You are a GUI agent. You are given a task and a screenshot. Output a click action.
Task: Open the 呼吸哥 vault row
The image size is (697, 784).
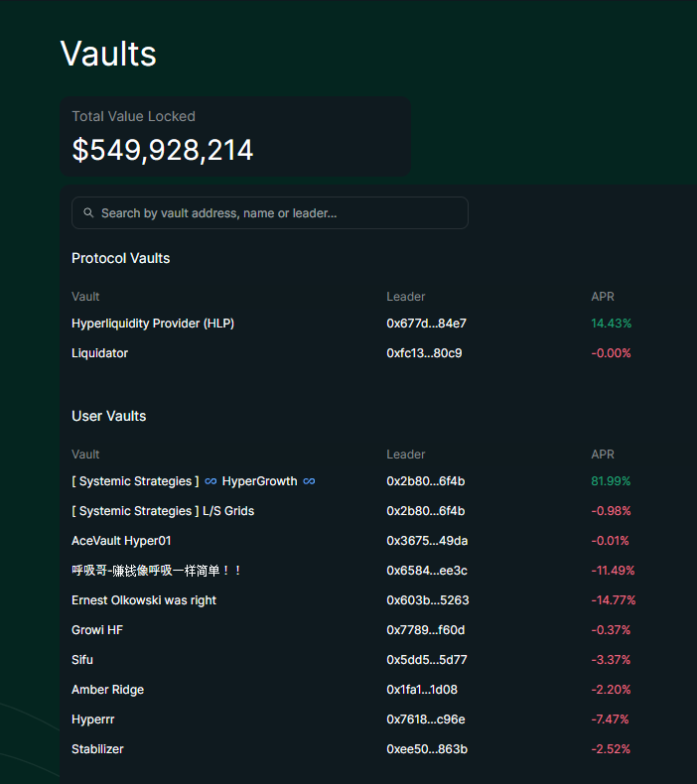156,571
